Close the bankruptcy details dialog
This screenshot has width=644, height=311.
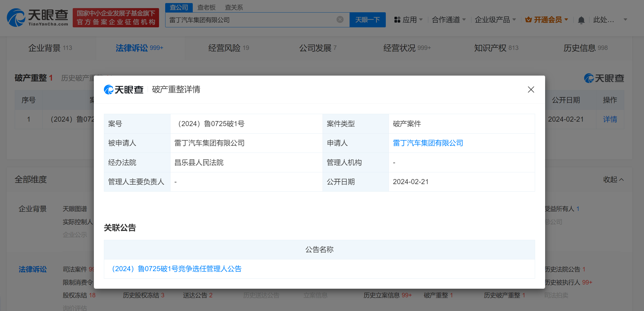531,90
